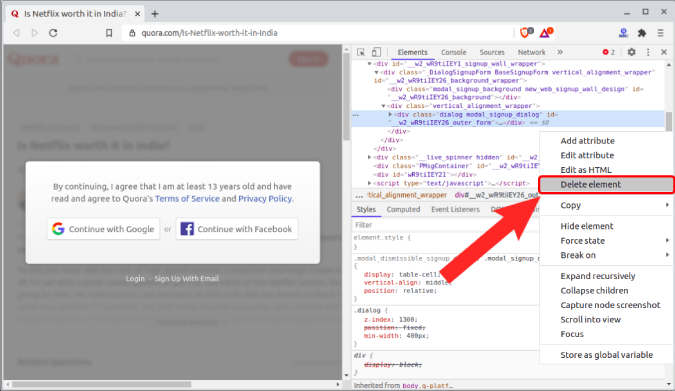Viewport: 675px width, 391px height.
Task: Click the address bar lock icon
Action: coord(132,33)
